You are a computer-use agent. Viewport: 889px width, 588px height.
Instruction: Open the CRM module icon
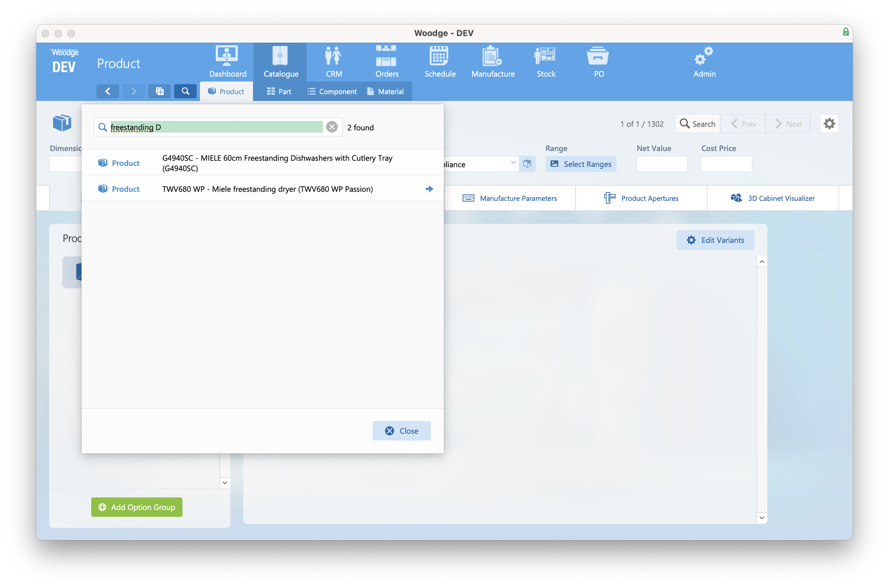(x=334, y=56)
